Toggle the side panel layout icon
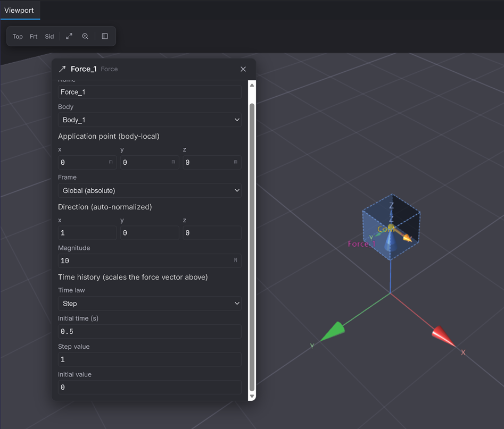Screen dimensions: 504x429 point(105,36)
